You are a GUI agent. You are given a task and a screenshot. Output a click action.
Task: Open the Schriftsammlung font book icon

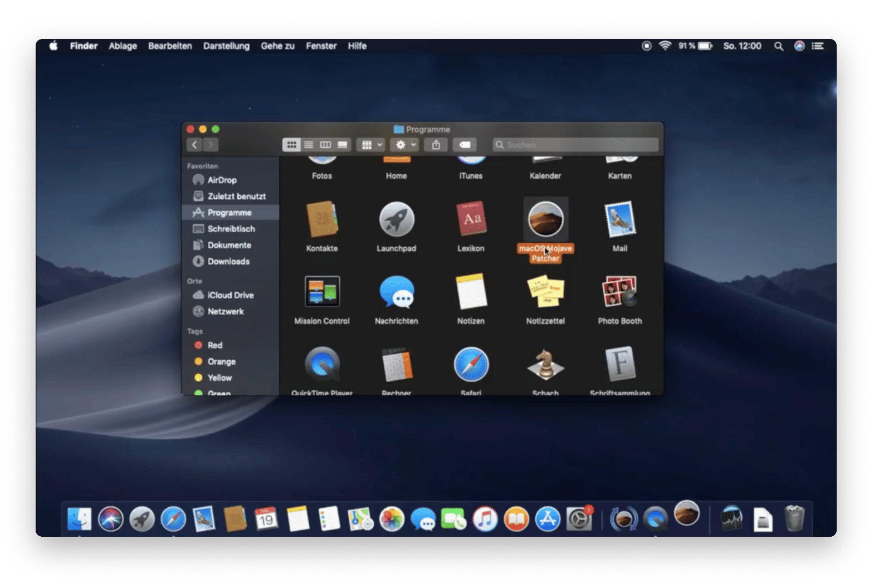point(620,364)
